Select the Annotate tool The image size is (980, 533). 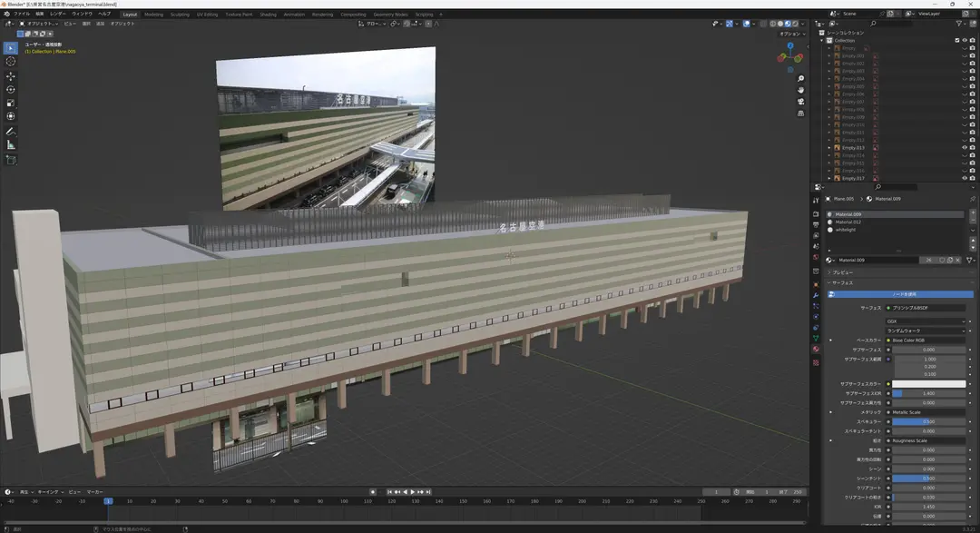11,132
